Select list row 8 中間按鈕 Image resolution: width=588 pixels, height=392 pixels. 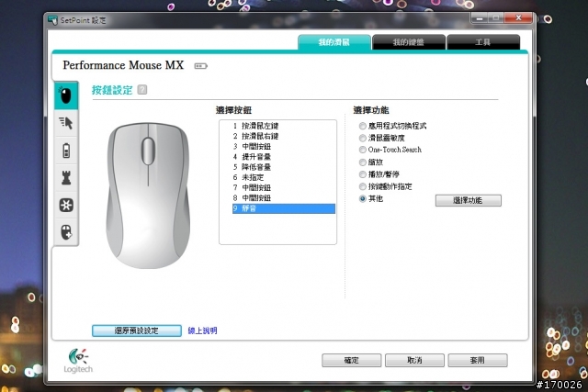click(284, 198)
